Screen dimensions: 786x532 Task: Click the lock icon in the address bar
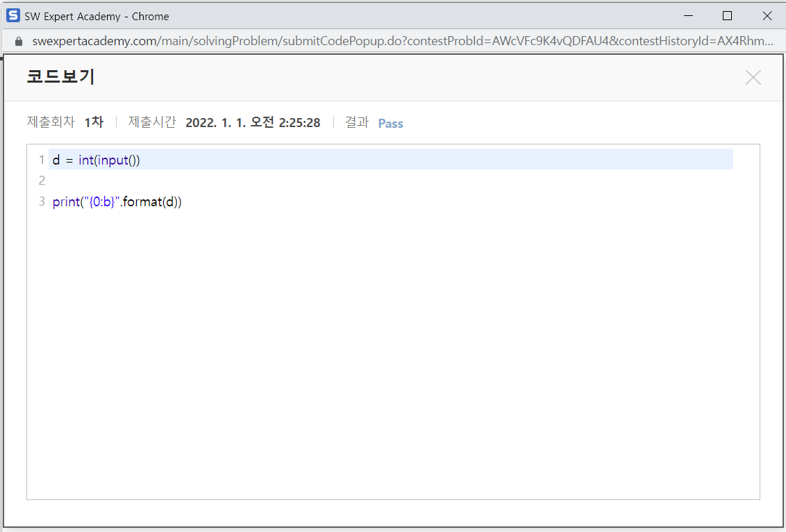pos(19,41)
